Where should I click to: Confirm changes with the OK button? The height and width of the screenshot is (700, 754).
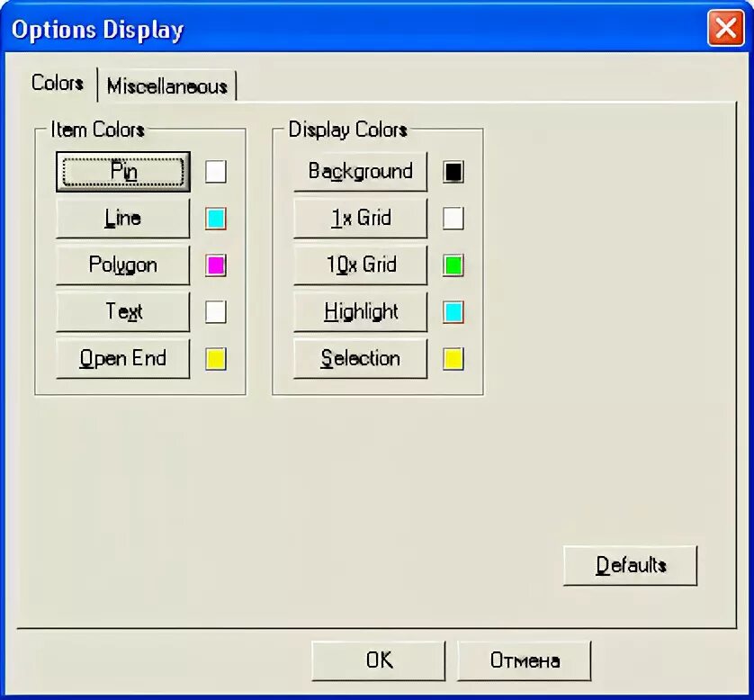379,660
